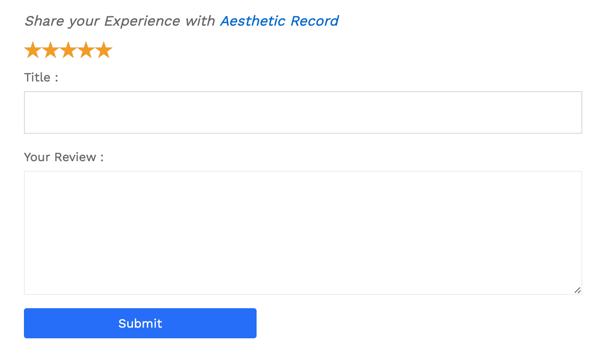Screen dimensions: 608x364
Task: Open the Aesthetic Record link
Action: coord(279,21)
